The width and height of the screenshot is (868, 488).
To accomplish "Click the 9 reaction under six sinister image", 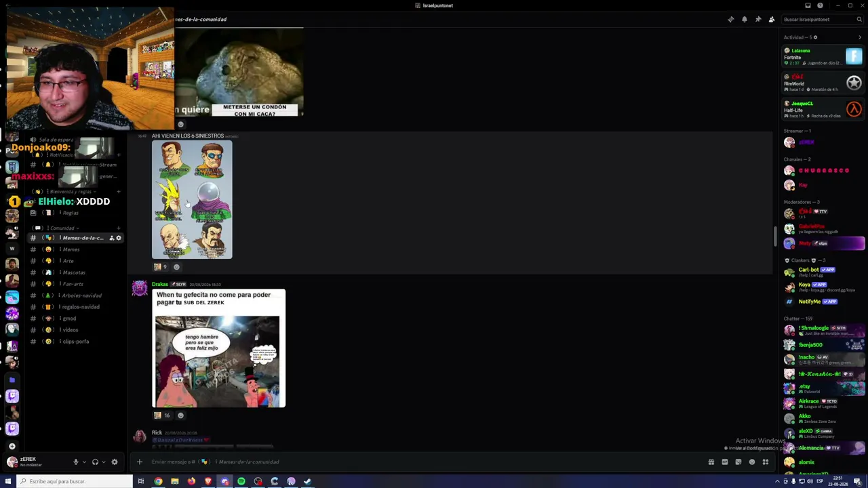I will click(161, 267).
